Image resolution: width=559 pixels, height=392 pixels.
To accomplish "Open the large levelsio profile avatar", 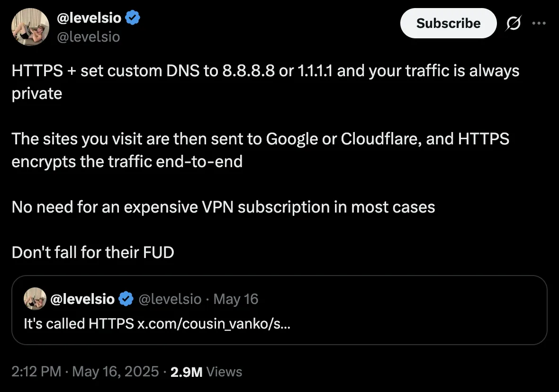I will coord(30,27).
